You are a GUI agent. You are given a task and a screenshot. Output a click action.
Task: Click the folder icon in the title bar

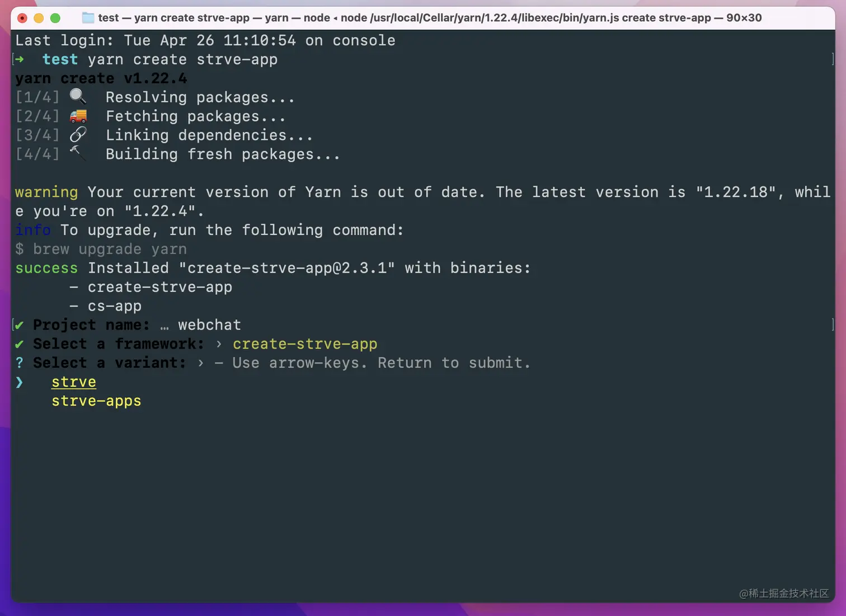pos(88,18)
